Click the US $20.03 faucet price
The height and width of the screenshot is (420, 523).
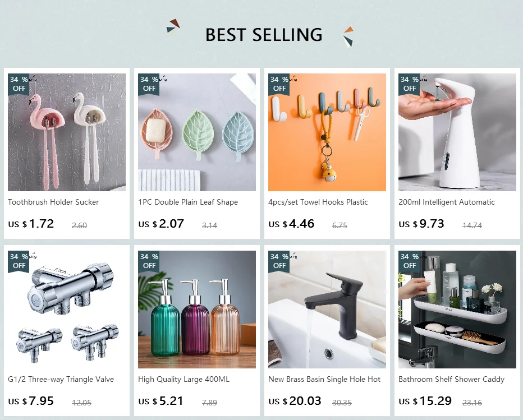click(x=295, y=401)
